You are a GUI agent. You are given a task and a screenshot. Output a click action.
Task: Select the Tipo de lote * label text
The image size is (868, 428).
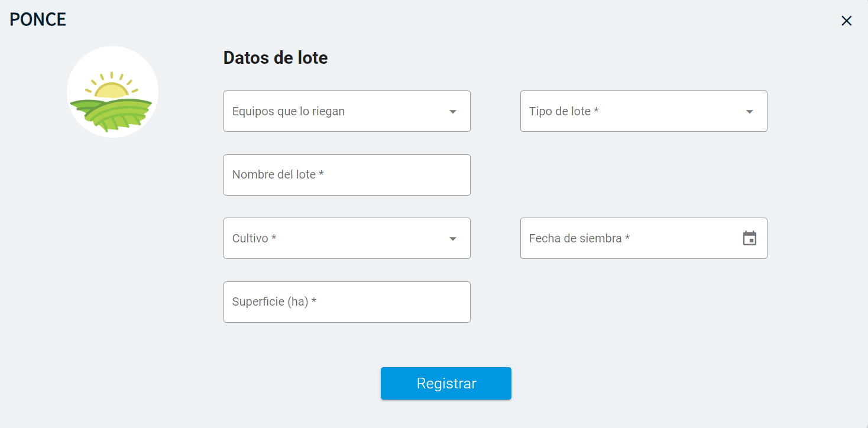tap(563, 111)
